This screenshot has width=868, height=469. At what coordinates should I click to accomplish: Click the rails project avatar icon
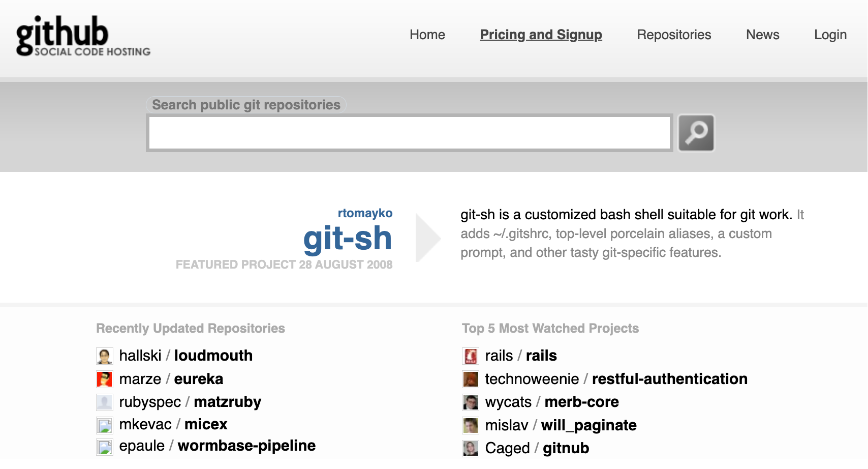[x=471, y=356]
